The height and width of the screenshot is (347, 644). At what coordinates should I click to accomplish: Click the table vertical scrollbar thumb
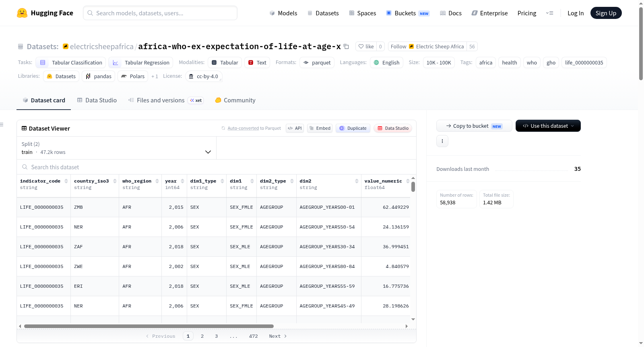click(413, 187)
